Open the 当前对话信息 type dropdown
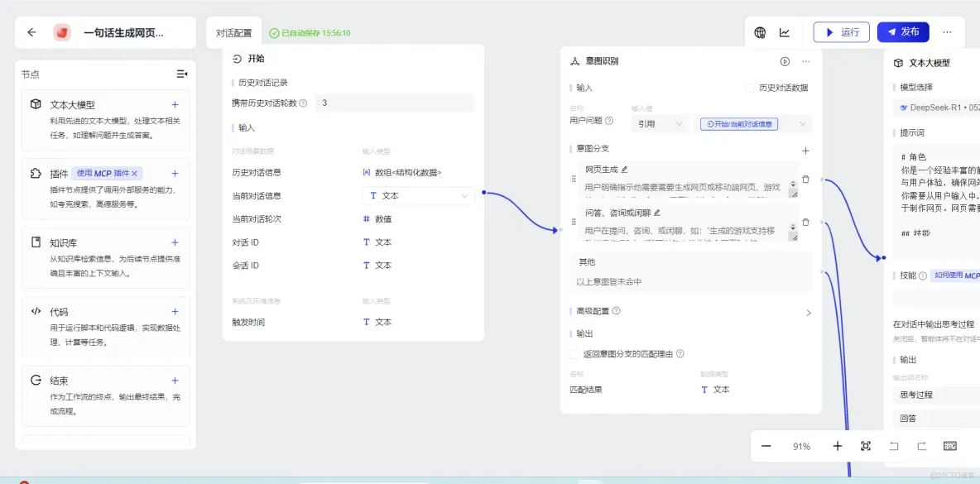Viewport: 980px width, 484px height. [418, 195]
